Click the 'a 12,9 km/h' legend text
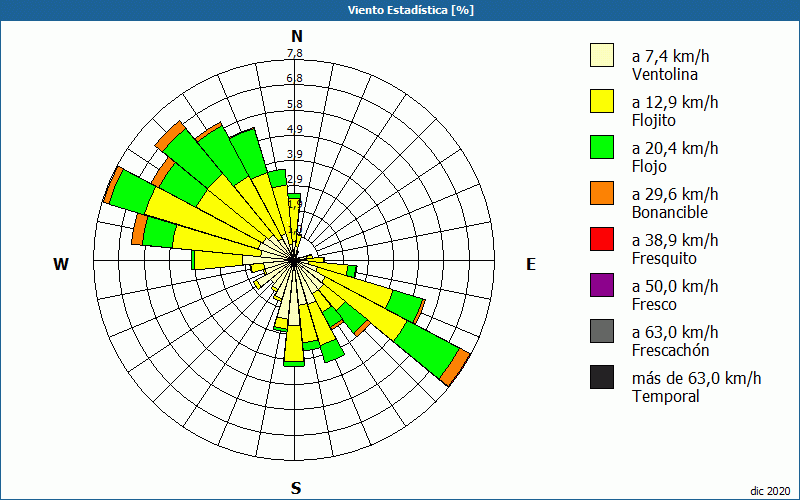 click(x=675, y=102)
